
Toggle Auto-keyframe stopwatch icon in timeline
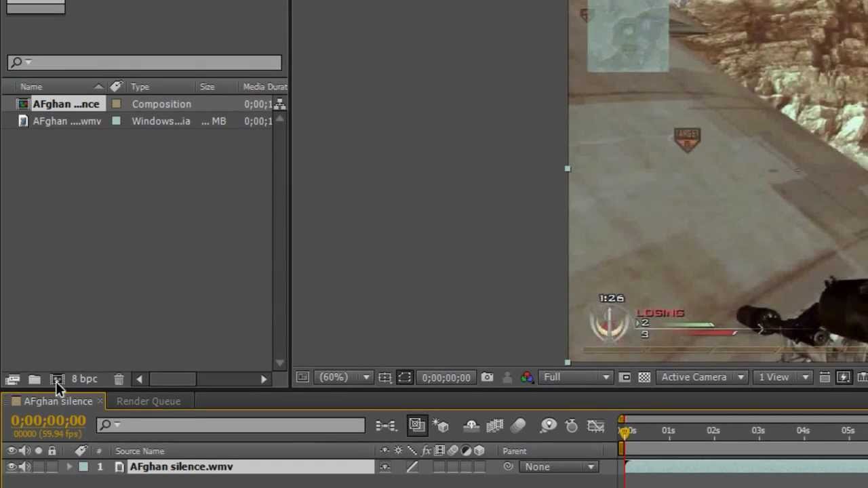(572, 426)
